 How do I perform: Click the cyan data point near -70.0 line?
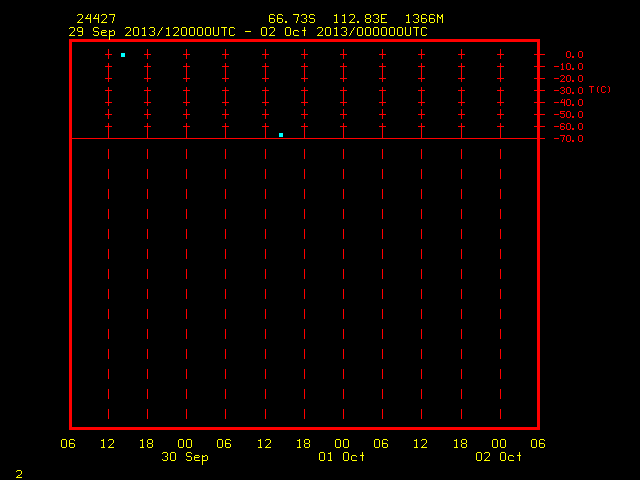click(x=281, y=135)
